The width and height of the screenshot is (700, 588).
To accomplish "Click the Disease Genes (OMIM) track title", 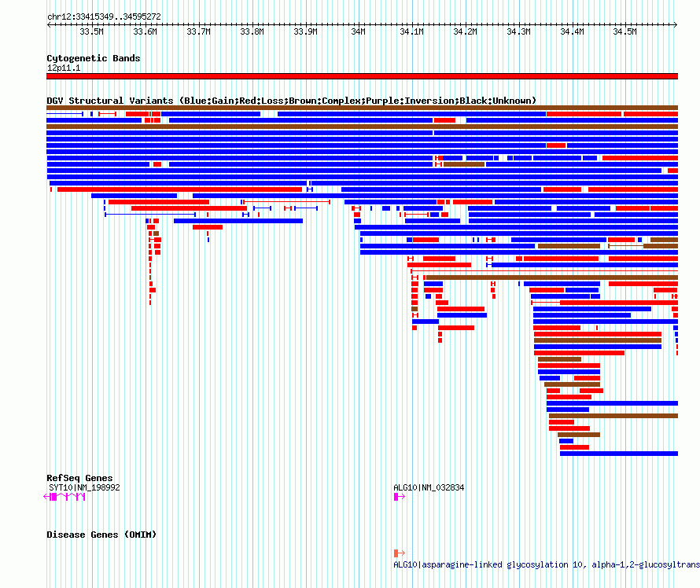I will 101,535.
